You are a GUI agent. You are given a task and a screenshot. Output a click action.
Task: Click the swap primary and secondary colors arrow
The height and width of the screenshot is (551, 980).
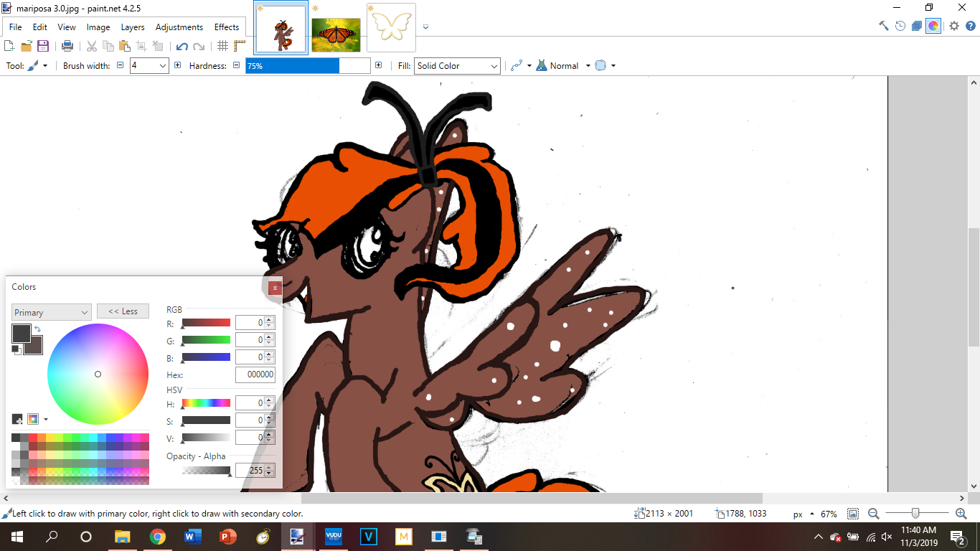[x=37, y=329]
